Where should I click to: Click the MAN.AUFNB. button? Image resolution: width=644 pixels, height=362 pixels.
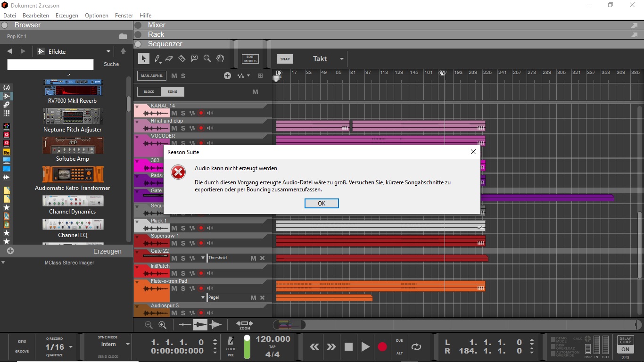tap(151, 75)
